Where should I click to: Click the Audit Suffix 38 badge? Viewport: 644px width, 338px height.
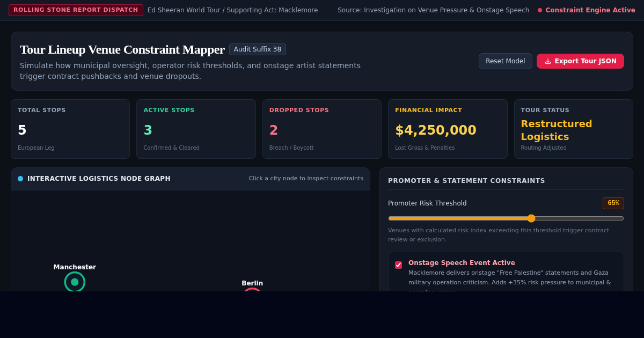click(x=258, y=49)
